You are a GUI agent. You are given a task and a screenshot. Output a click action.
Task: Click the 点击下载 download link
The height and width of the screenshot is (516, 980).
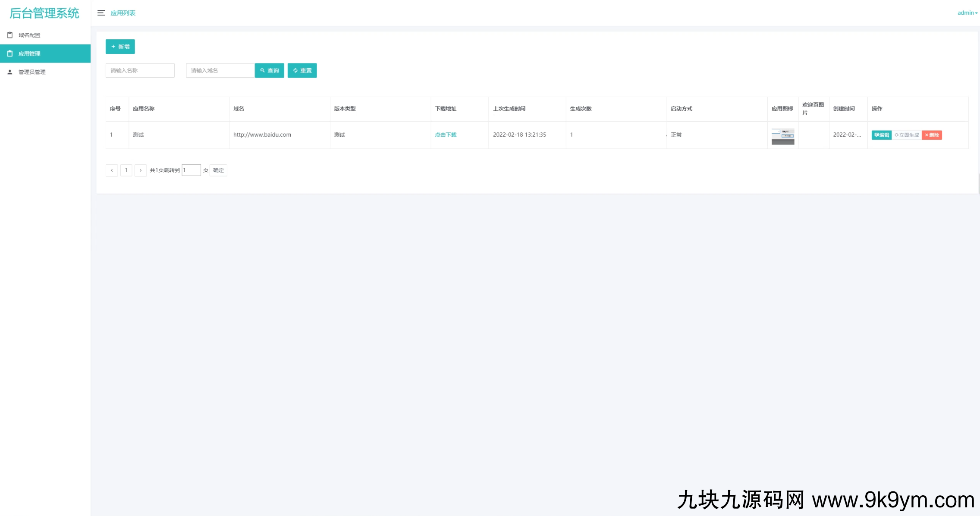[446, 135]
